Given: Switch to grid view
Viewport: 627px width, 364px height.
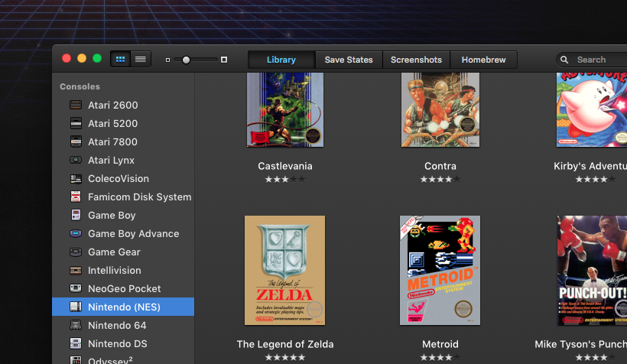Looking at the screenshot, I should [120, 59].
